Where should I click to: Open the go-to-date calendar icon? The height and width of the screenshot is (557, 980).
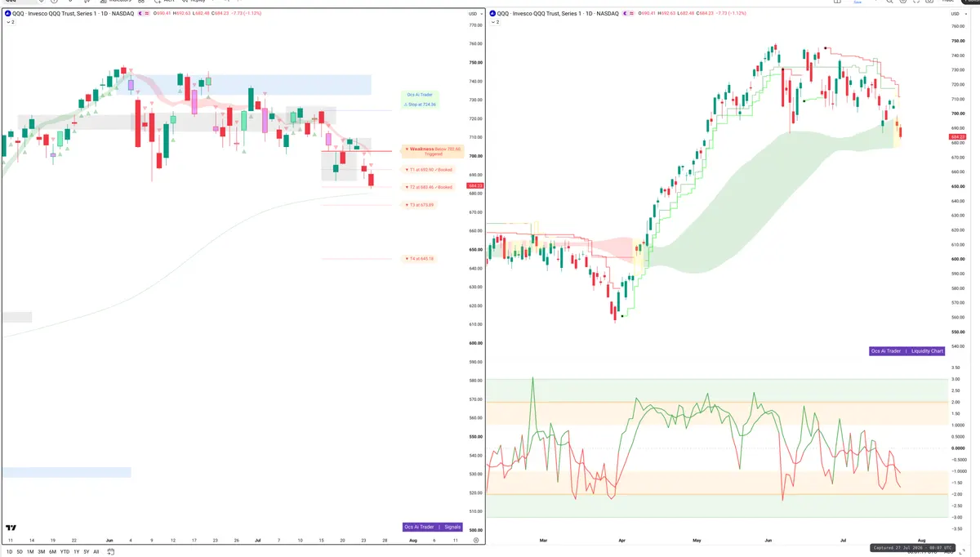[110, 551]
